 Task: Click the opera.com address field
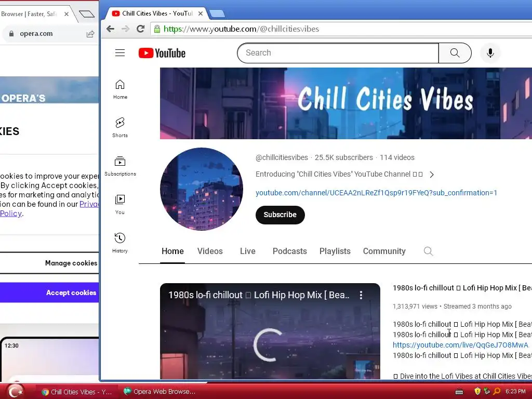pos(47,34)
